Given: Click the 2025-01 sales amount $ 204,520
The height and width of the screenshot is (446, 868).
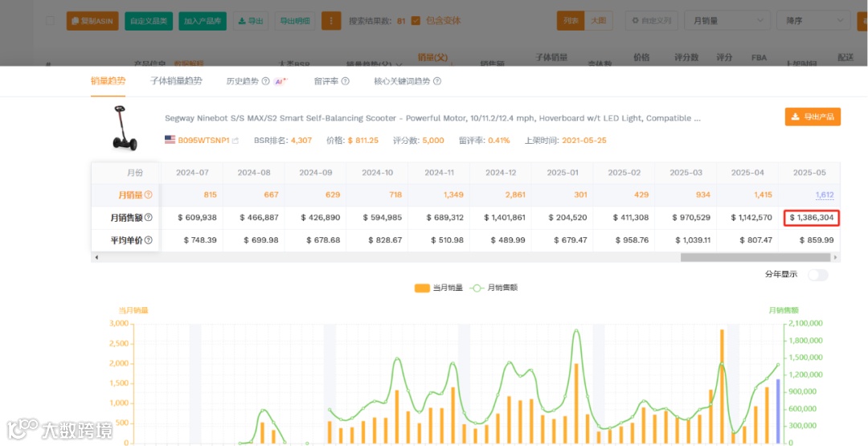Looking at the screenshot, I should pos(568,218).
